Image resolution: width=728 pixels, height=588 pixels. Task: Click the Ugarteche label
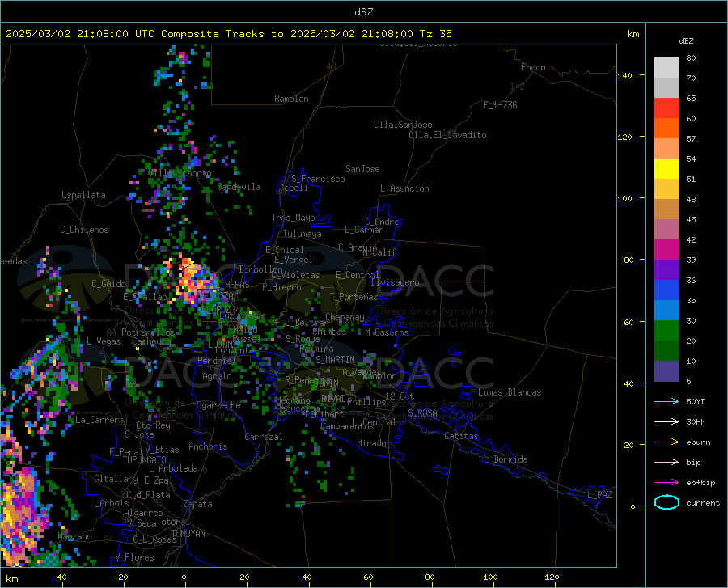click(x=218, y=405)
